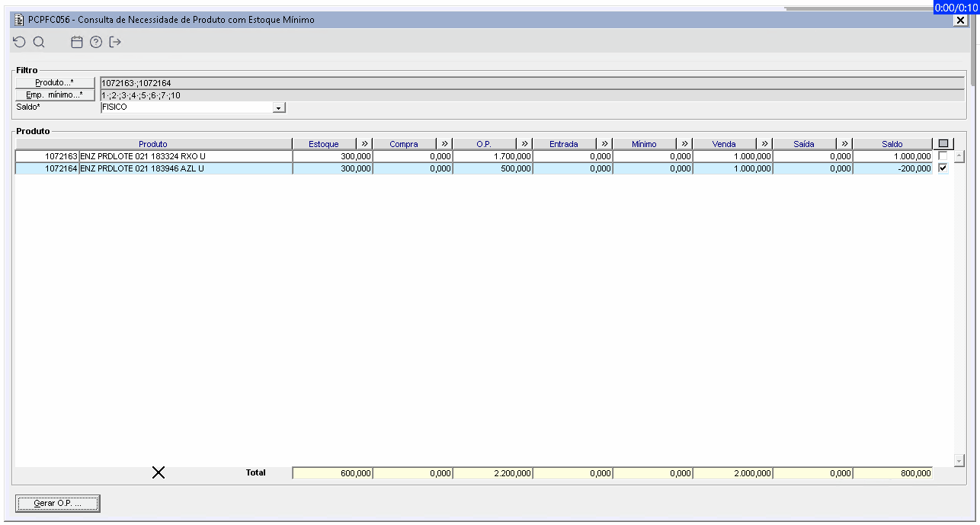Click the Compra column header
Image resolution: width=980 pixels, height=525 pixels.
(404, 144)
